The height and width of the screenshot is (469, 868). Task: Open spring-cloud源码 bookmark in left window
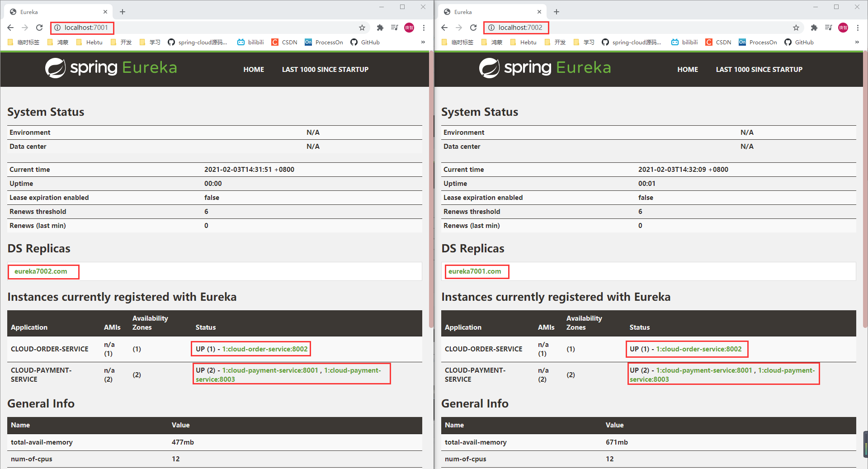pos(198,42)
